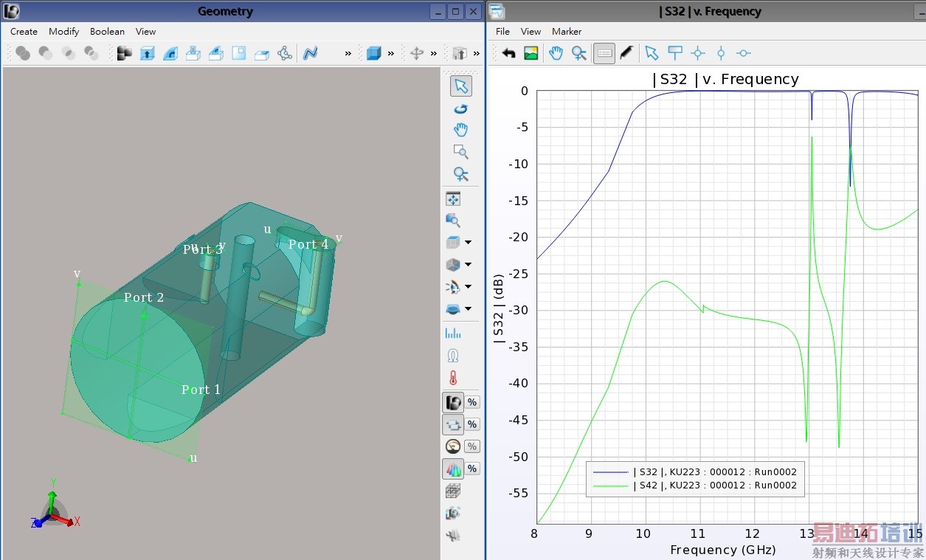Click the thermometer icon in the geometry sidebar
This screenshot has height=560, width=926.
pos(453,378)
